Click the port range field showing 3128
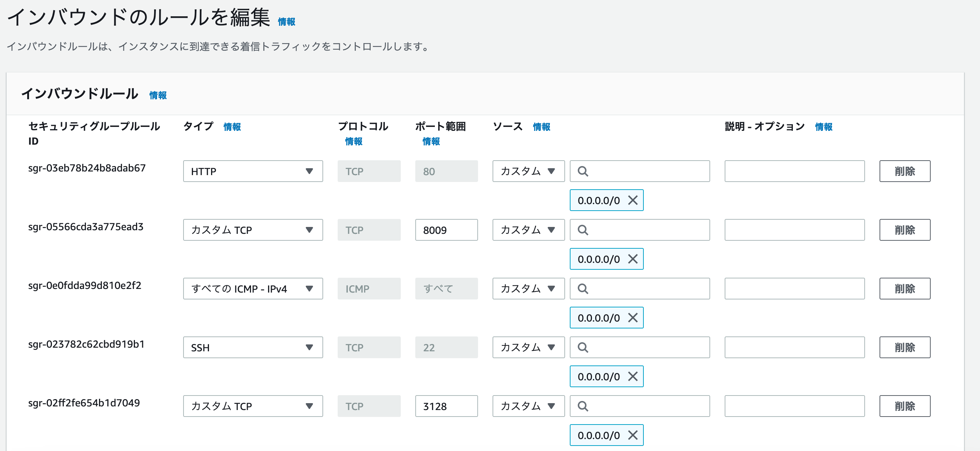The image size is (980, 451). click(x=446, y=406)
